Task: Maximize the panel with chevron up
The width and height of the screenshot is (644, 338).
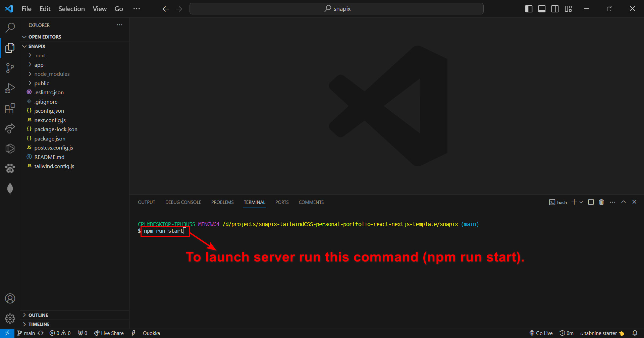Action: click(624, 202)
